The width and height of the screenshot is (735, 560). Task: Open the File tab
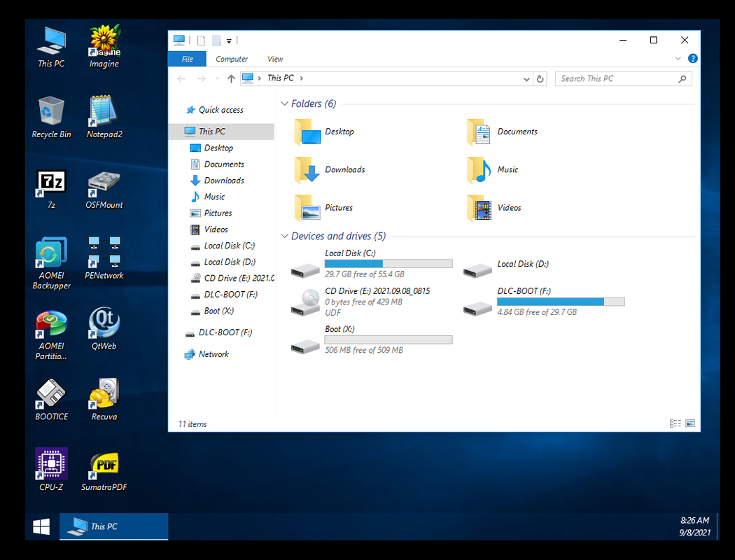(187, 59)
